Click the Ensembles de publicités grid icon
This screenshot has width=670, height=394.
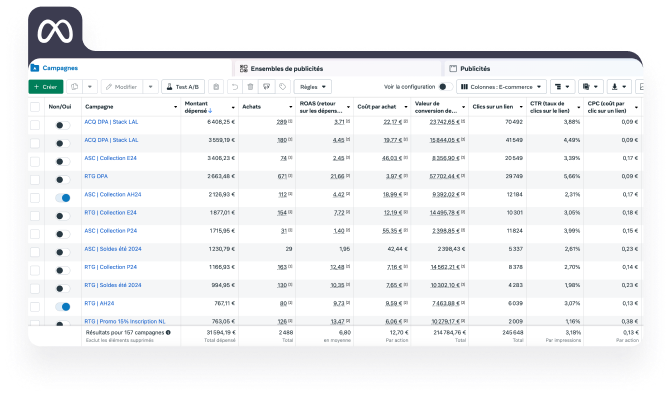coord(244,68)
